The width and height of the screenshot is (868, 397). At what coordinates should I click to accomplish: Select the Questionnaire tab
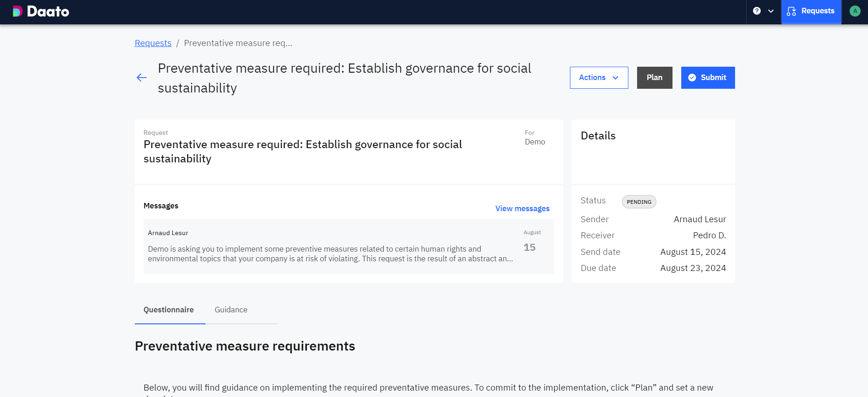[x=168, y=310]
